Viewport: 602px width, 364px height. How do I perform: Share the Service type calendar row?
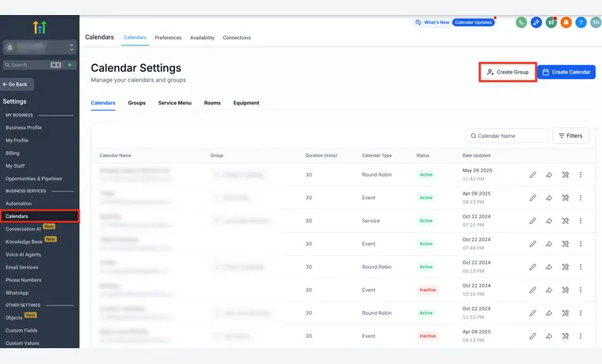tap(549, 221)
